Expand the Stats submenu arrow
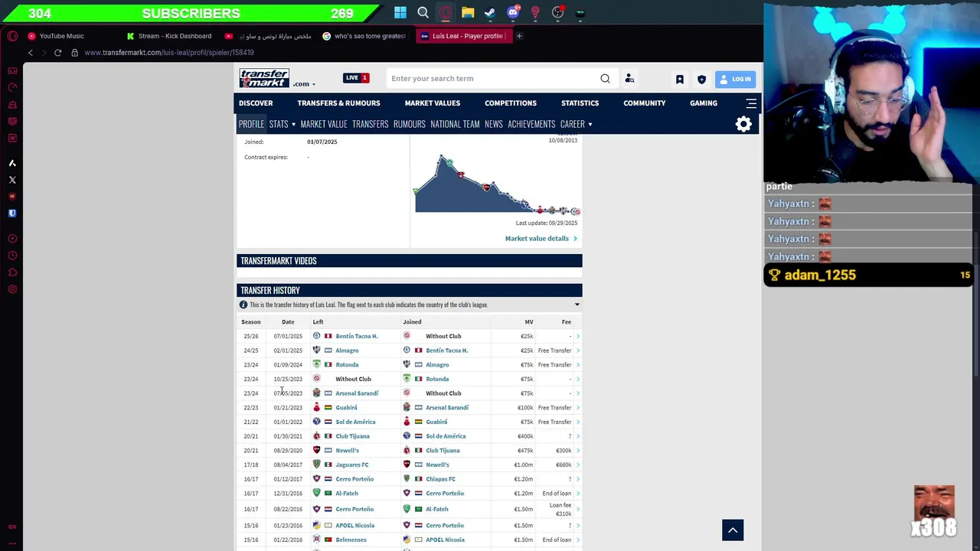The height and width of the screenshot is (551, 980). 293,124
